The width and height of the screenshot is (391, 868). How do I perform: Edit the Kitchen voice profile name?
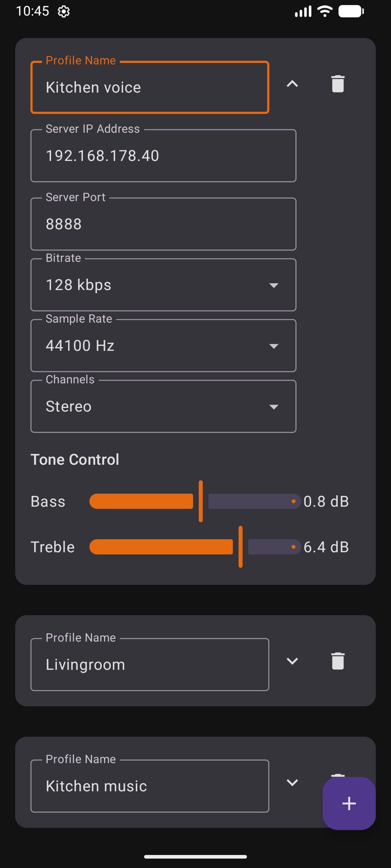coord(150,88)
